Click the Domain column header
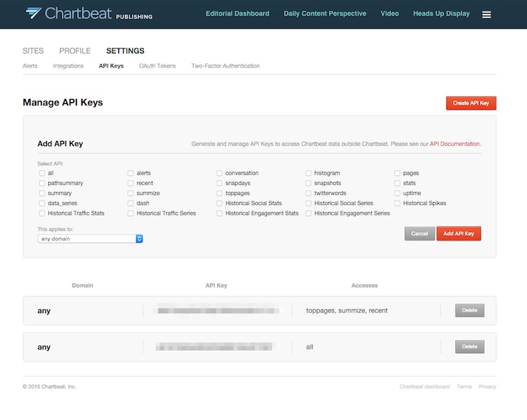 coord(83,285)
